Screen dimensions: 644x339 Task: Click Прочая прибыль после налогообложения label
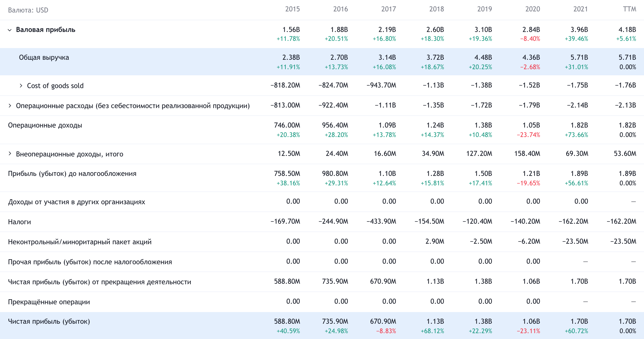(x=90, y=262)
